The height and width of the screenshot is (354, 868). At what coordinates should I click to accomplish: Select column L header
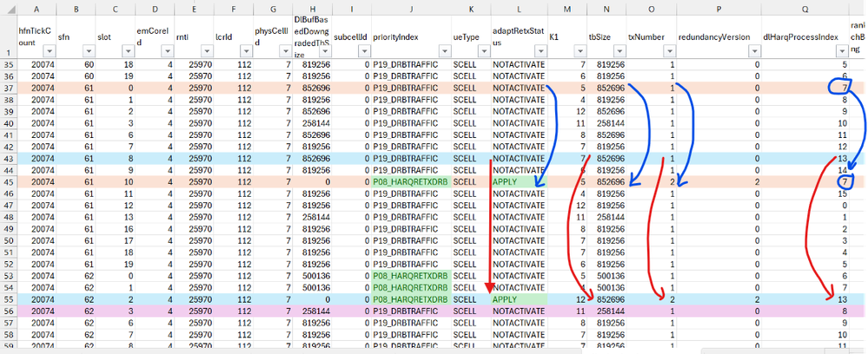(520, 9)
